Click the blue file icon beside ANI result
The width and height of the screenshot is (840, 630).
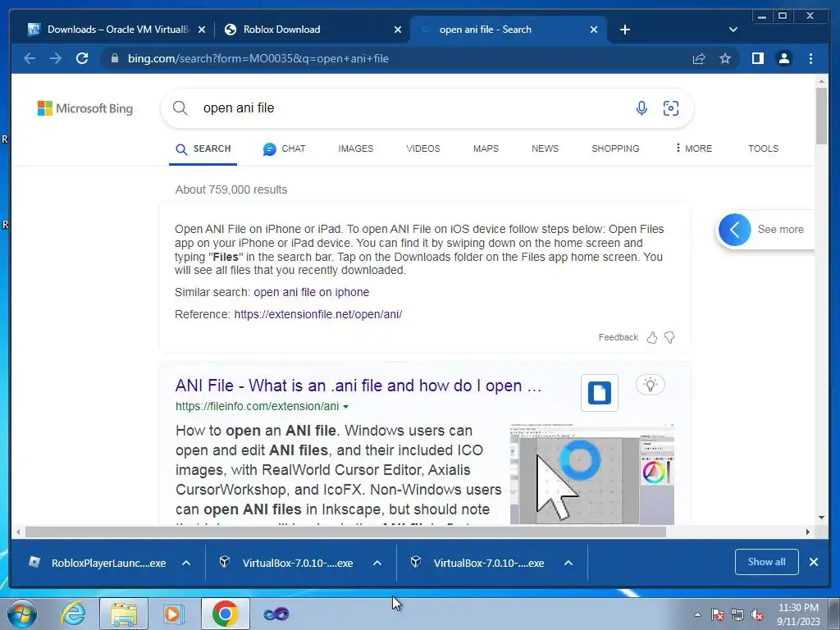tap(600, 393)
